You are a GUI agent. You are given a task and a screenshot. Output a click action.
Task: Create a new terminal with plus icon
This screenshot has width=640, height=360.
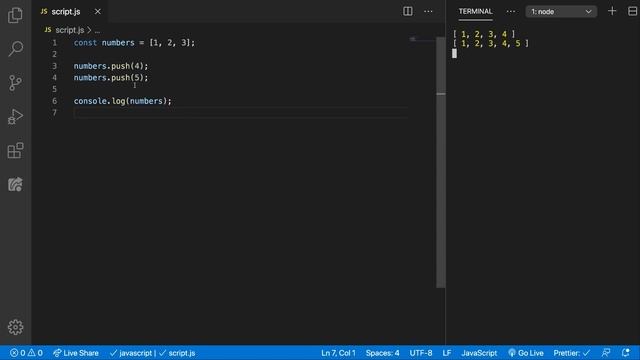pyautogui.click(x=612, y=11)
